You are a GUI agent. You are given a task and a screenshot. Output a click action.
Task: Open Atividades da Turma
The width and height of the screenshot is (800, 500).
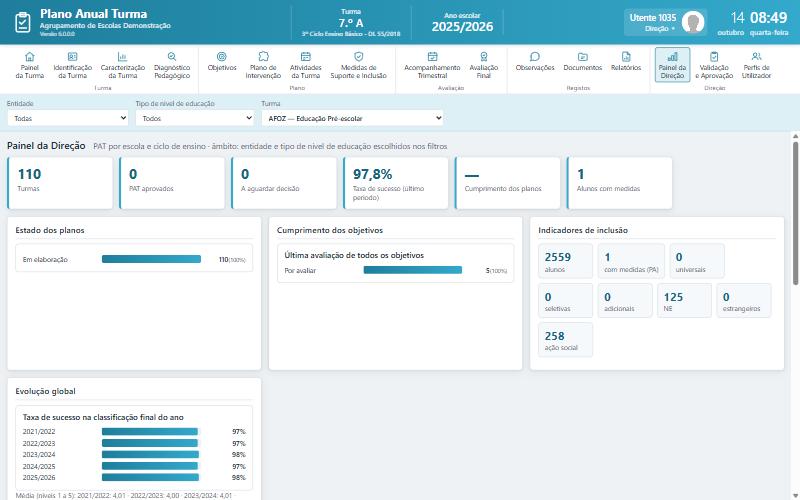point(306,65)
